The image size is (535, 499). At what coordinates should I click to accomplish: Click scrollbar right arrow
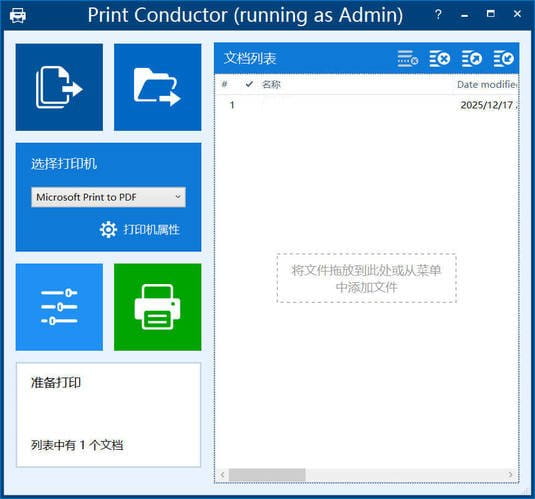[510, 475]
